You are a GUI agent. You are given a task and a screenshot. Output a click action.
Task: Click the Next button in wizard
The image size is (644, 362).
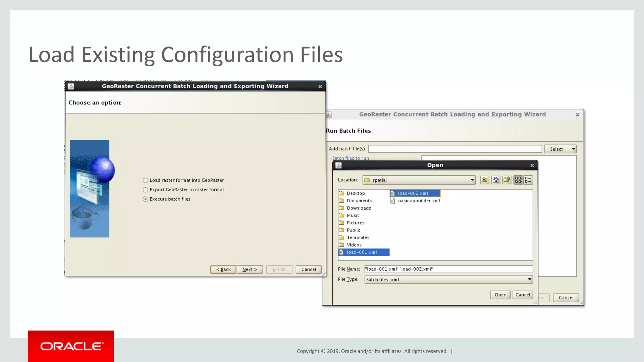pos(250,270)
